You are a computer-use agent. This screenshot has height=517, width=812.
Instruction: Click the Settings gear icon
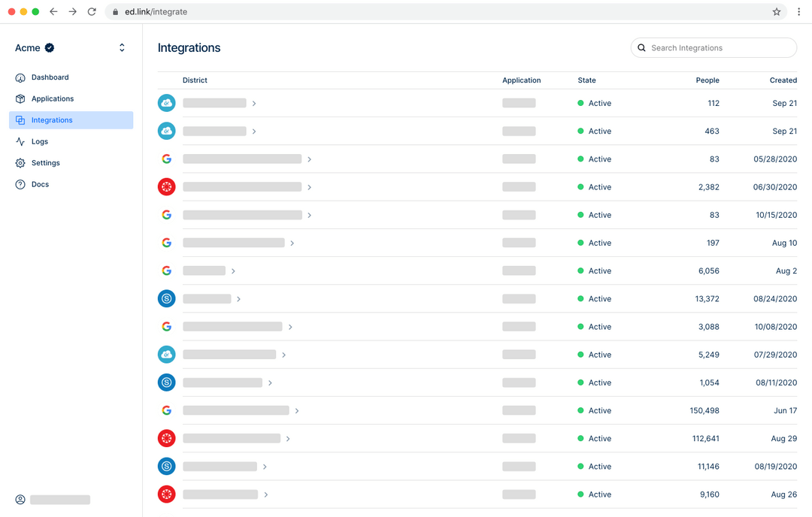coord(20,163)
